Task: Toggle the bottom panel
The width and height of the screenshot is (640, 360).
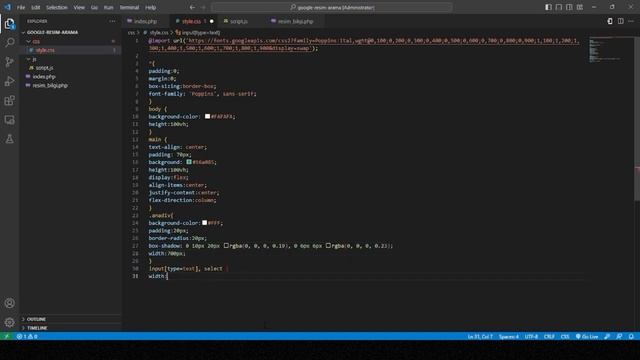Action: 559,7
